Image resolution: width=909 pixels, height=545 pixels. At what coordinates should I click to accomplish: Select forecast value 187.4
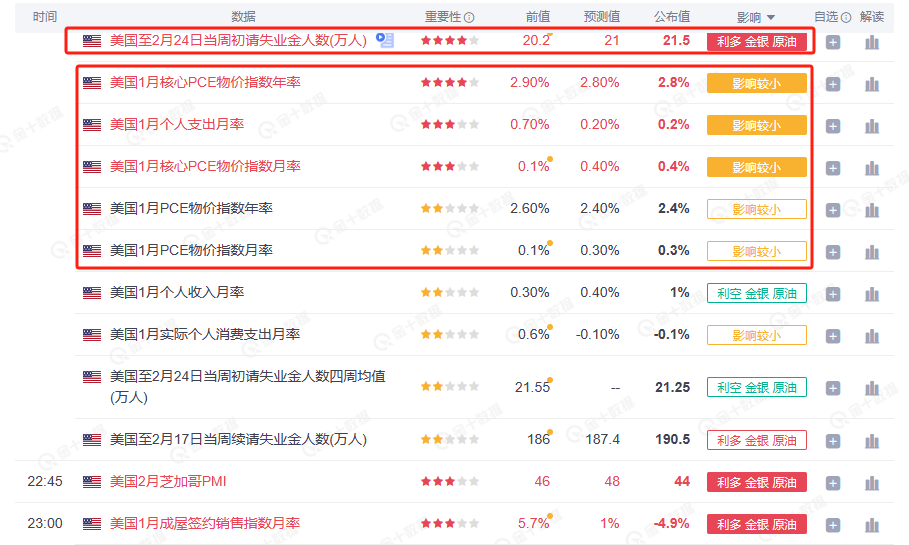(602, 439)
